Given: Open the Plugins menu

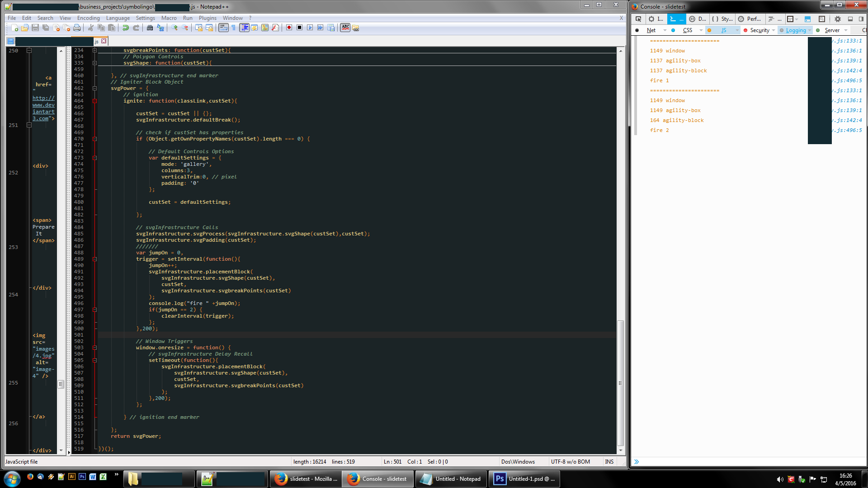Looking at the screenshot, I should point(208,18).
